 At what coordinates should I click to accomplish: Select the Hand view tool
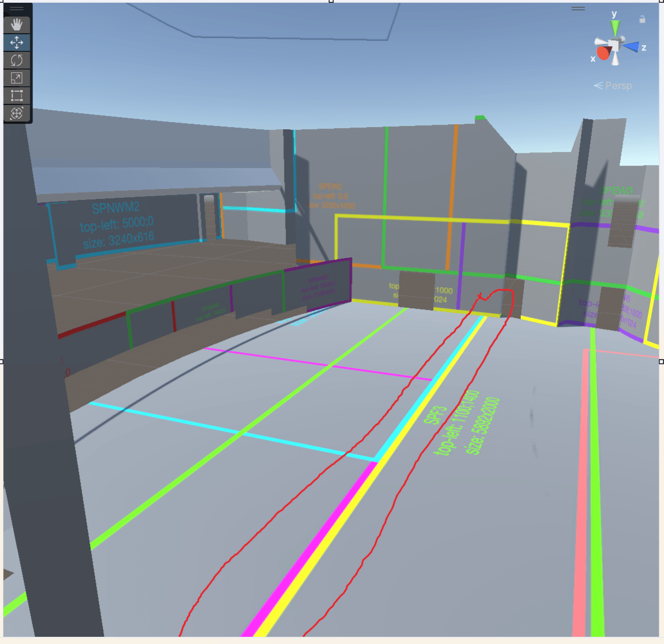coord(17,24)
